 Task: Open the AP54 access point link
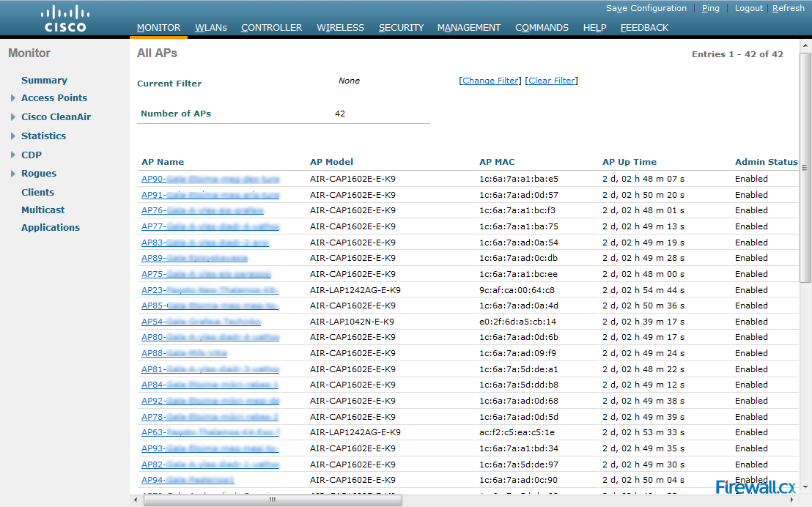[x=201, y=322]
